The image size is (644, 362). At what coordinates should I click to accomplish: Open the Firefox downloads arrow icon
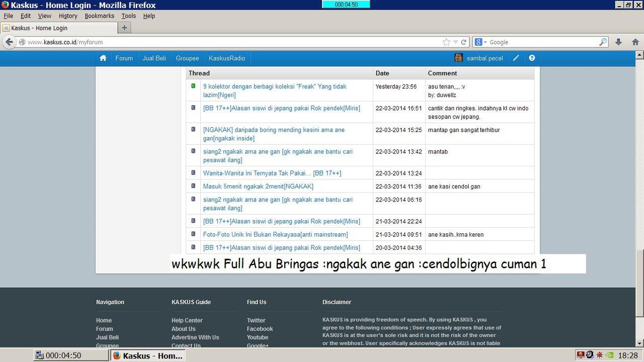coord(618,42)
